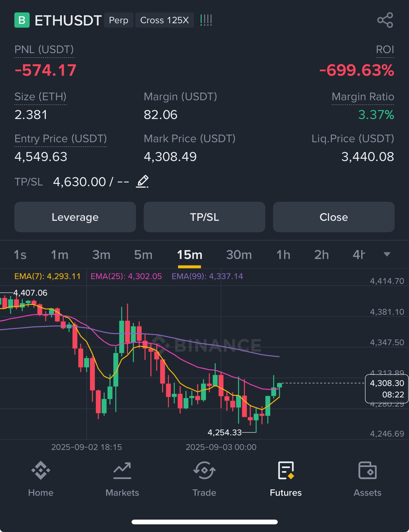The height and width of the screenshot is (532, 409).
Task: Select the 1m timeframe
Action: coord(59,255)
